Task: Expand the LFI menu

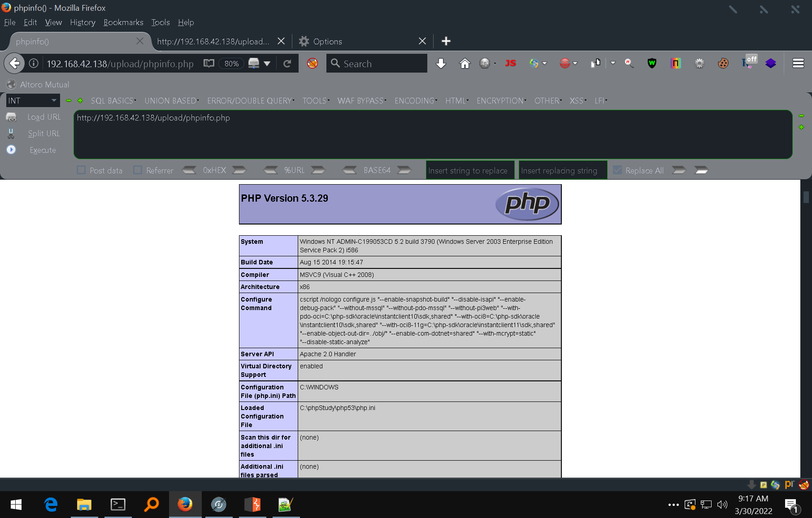Action: click(601, 101)
